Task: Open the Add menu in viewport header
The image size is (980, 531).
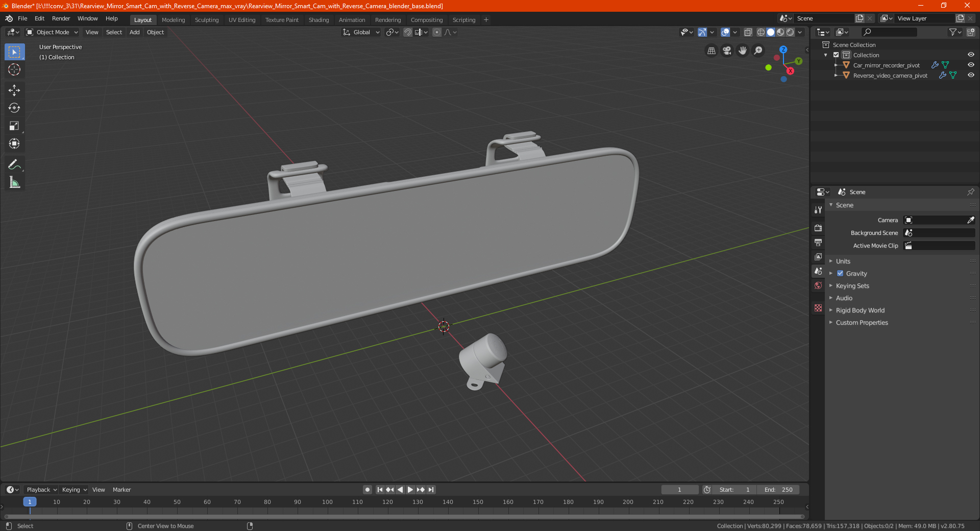Action: 134,32
